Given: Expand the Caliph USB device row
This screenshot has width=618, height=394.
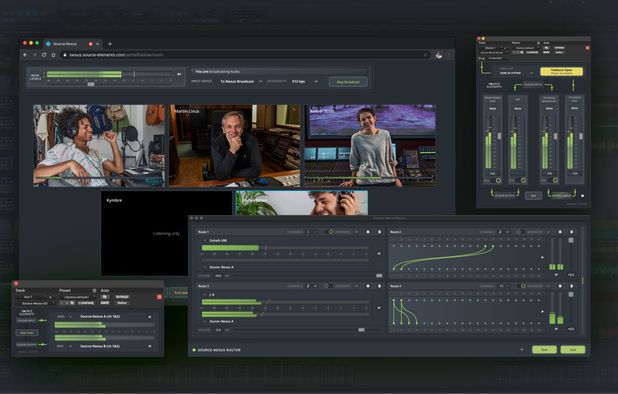Looking at the screenshot, I should [205, 240].
